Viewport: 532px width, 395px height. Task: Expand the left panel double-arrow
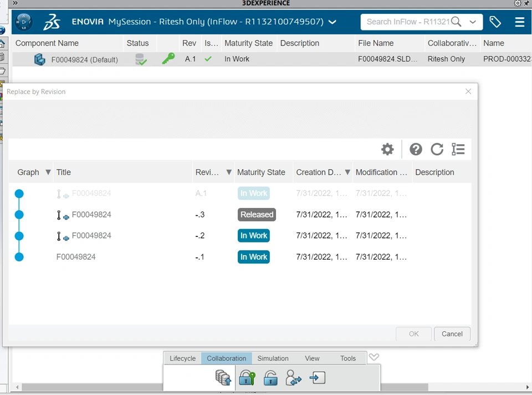tap(15, 3)
